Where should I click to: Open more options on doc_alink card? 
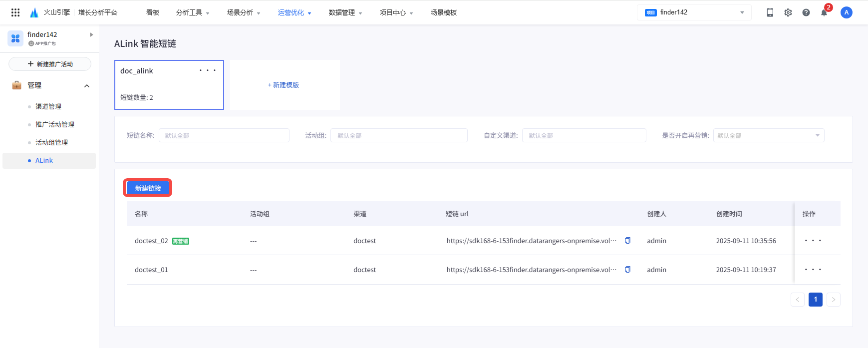[x=208, y=70]
